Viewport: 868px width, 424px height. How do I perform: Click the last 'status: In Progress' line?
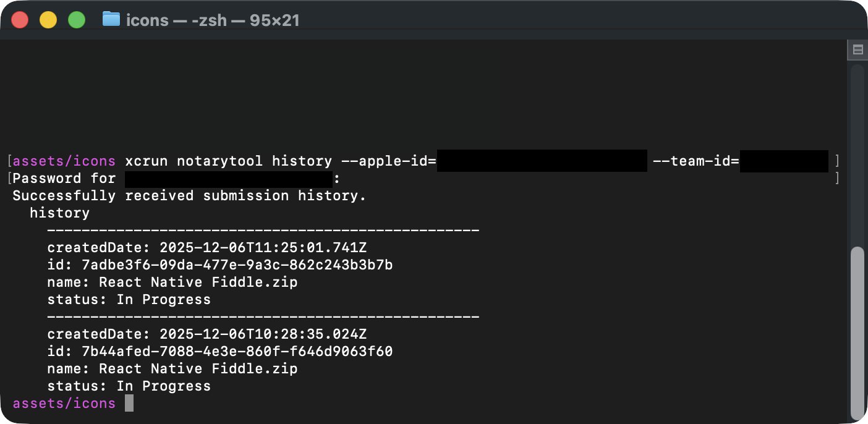[129, 386]
